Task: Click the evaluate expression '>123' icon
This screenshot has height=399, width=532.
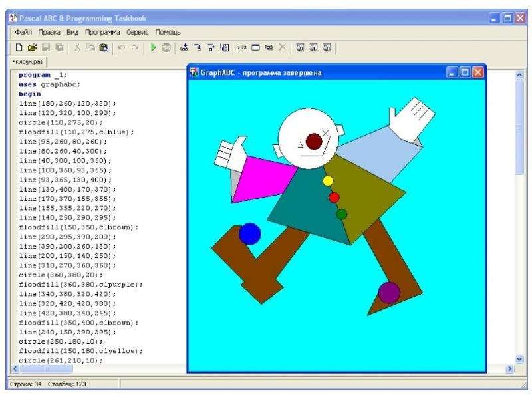Action: 241,47
